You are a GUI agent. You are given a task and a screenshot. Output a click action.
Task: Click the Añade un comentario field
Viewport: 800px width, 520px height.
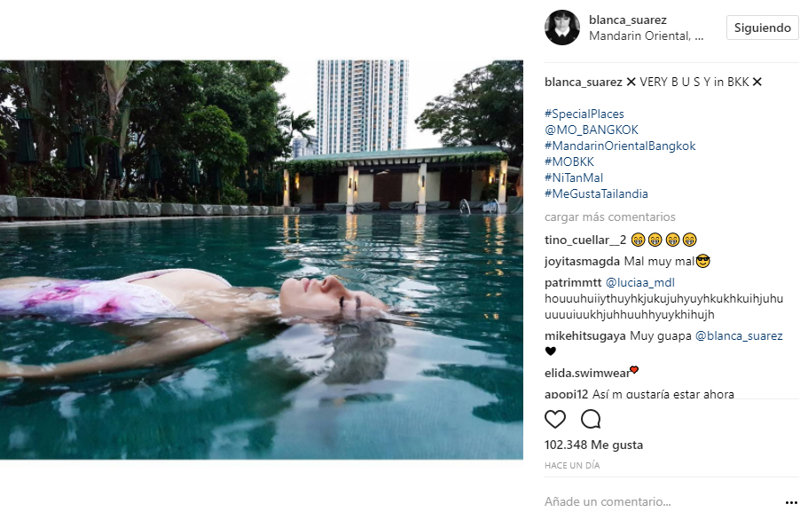(x=661, y=502)
